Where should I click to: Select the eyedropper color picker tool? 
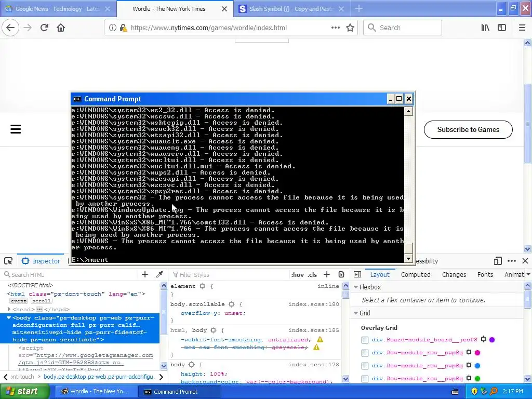click(159, 274)
